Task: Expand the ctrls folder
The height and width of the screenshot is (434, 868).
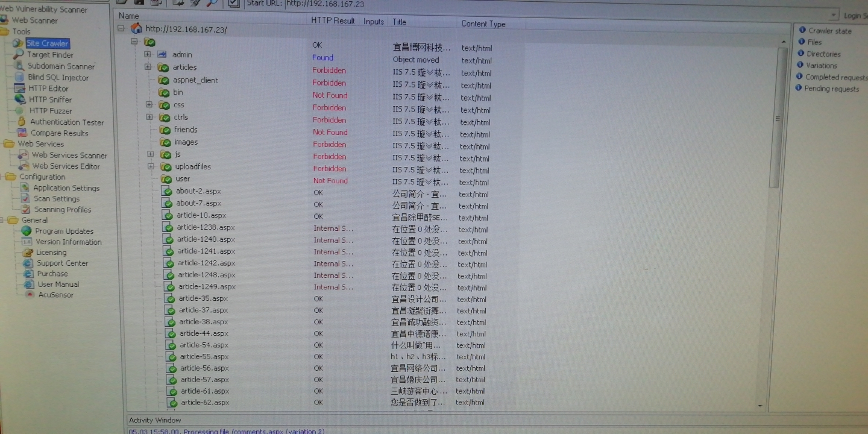Action: (x=149, y=117)
